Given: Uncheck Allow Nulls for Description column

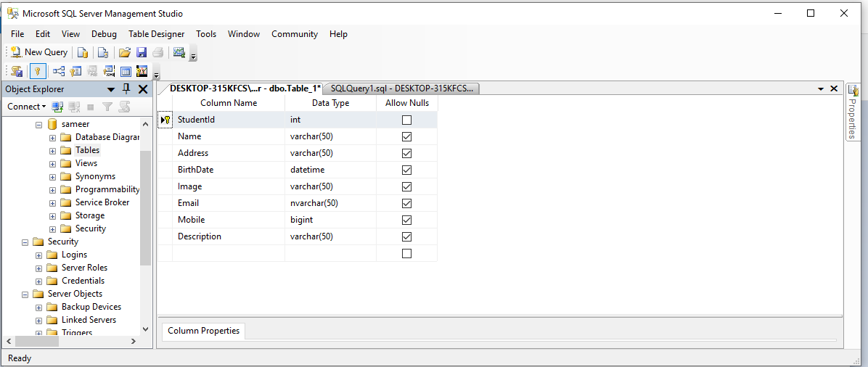Looking at the screenshot, I should pos(407,236).
